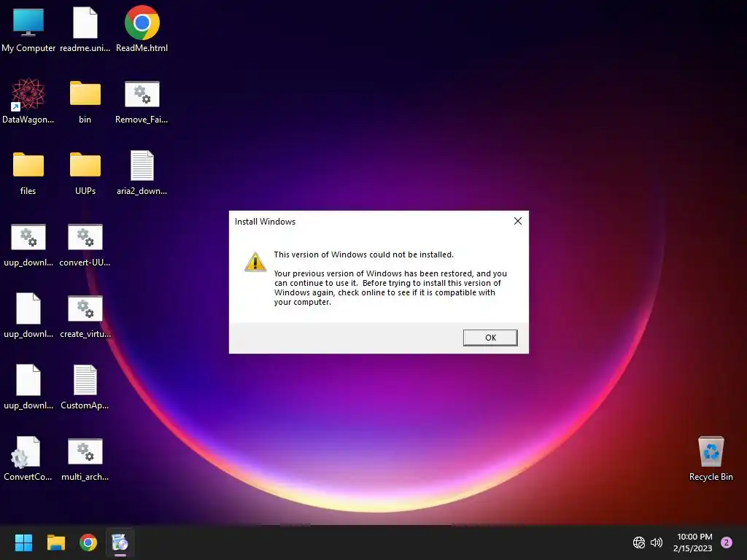Click the yellow warning triangle icon
Image resolution: width=747 pixels, height=560 pixels.
click(255, 262)
